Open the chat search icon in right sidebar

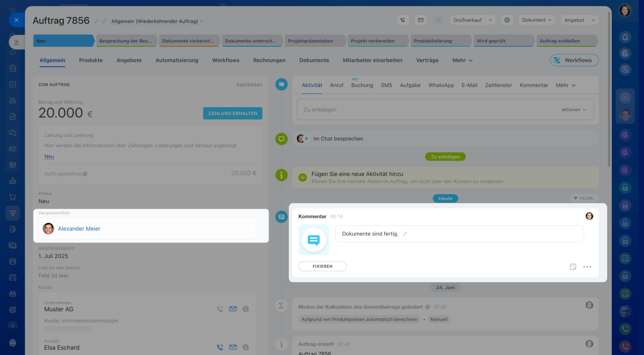[625, 70]
